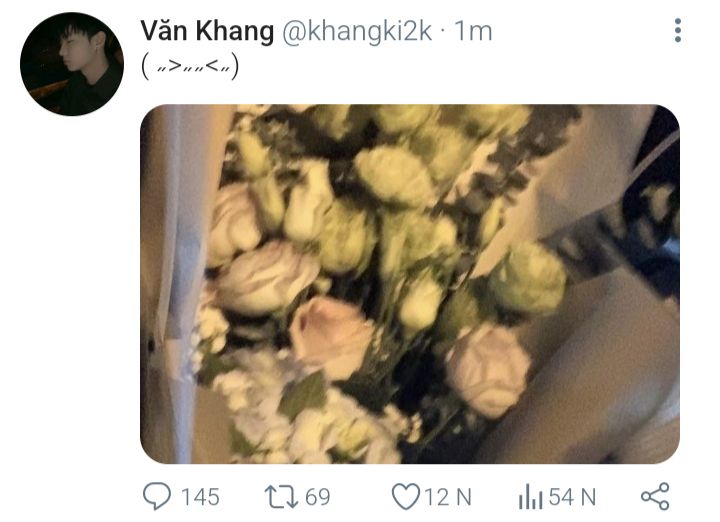Click the reply speech bubble icon
Image resolution: width=720 pixels, height=522 pixels.
(x=157, y=496)
